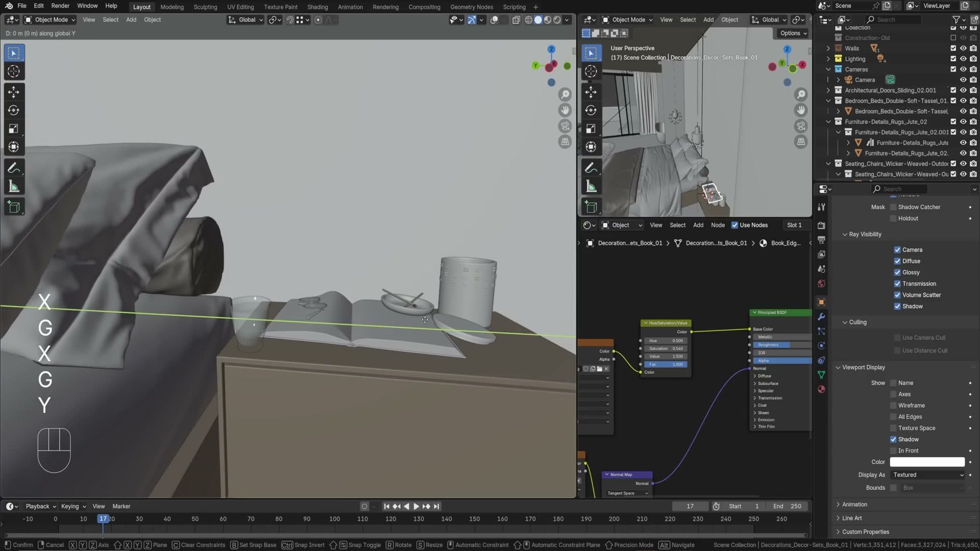
Task: Activate the Move tool in the main viewport
Action: pyautogui.click(x=14, y=92)
